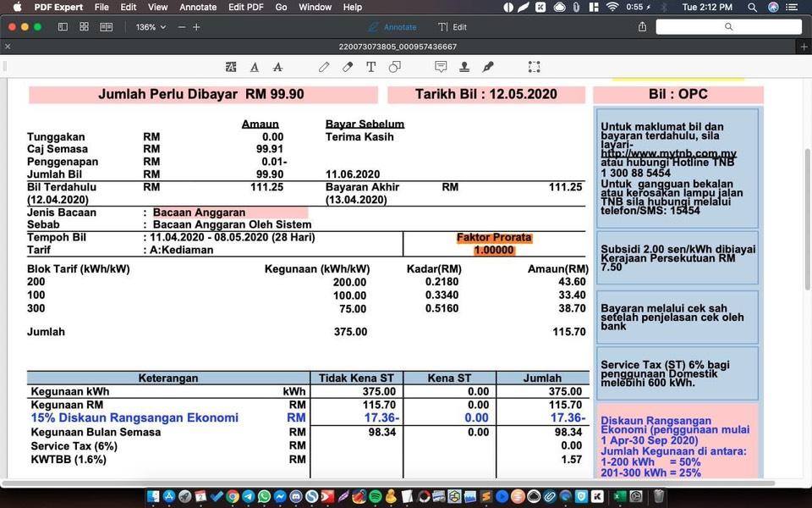Show page thumbnails grid view
The image size is (812, 508).
coord(85,27)
